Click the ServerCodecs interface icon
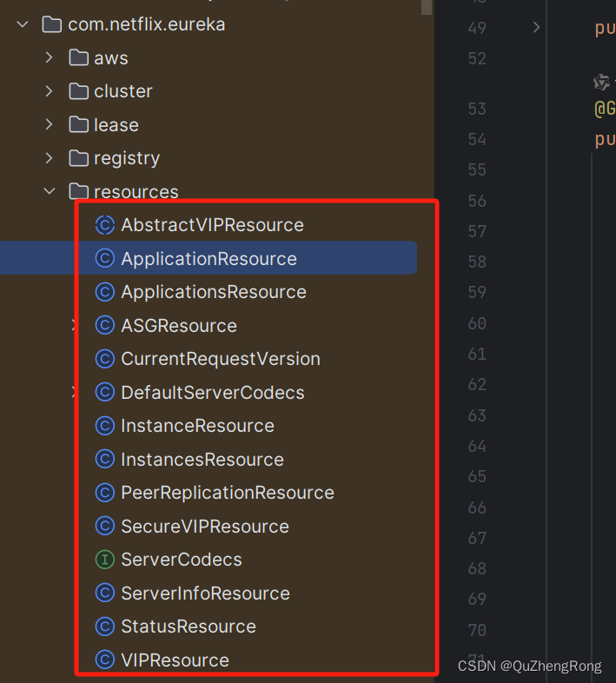 pyautogui.click(x=105, y=560)
